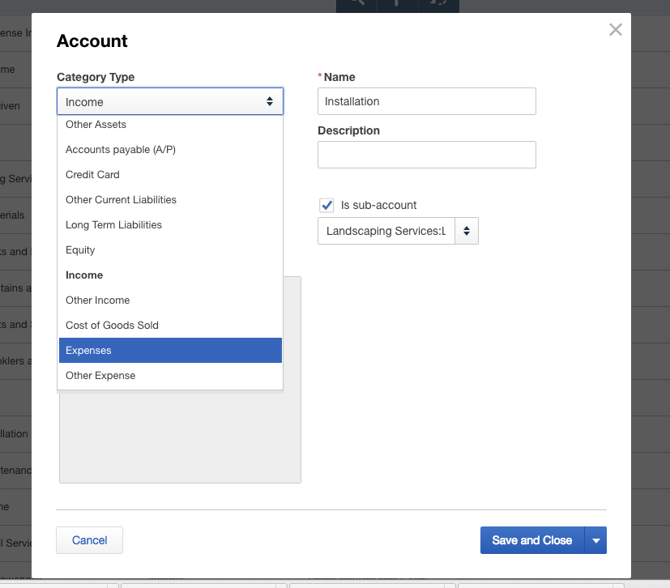Screen dimensions: 670x588
Task: Close the Account dialog with X
Action: click(615, 29)
